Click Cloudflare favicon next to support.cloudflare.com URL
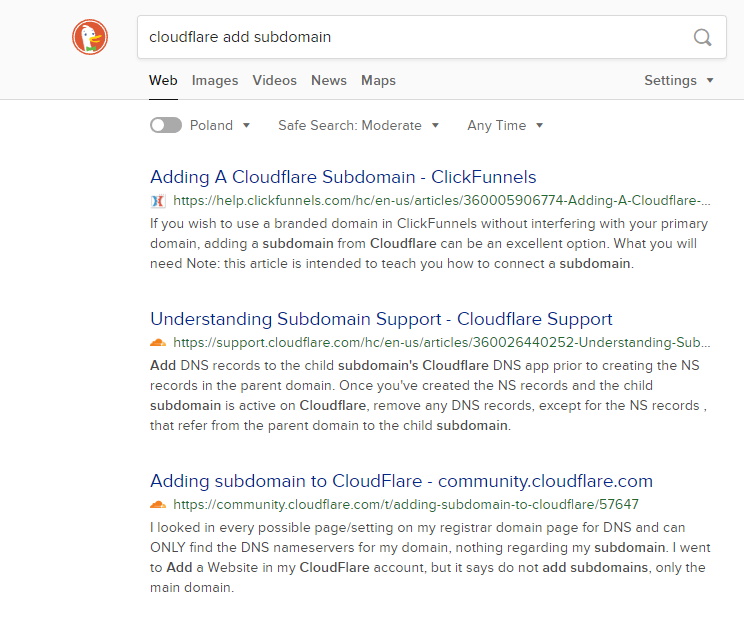Viewport: 744px width, 624px height. click(x=157, y=343)
